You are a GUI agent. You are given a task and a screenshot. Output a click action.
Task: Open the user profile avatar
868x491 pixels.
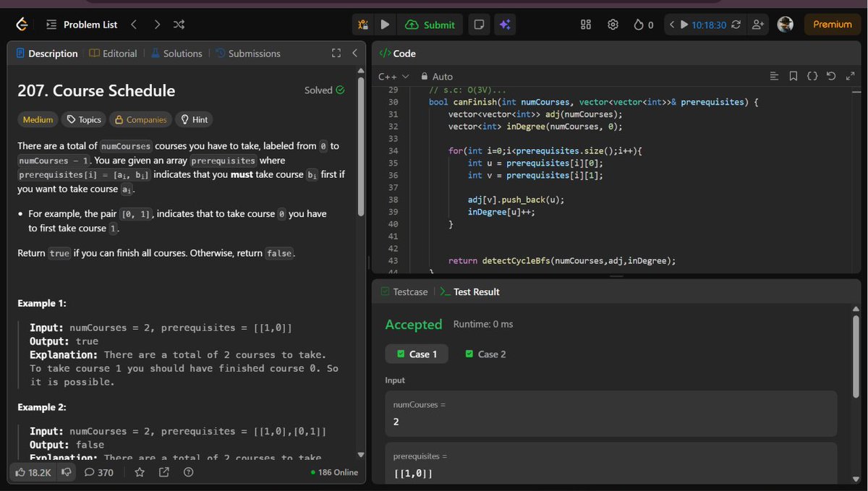[785, 25]
